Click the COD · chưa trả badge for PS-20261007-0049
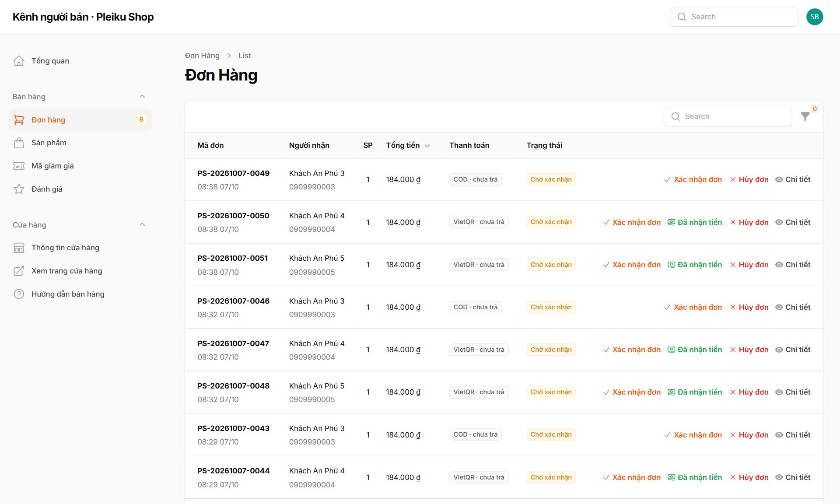 coord(476,179)
